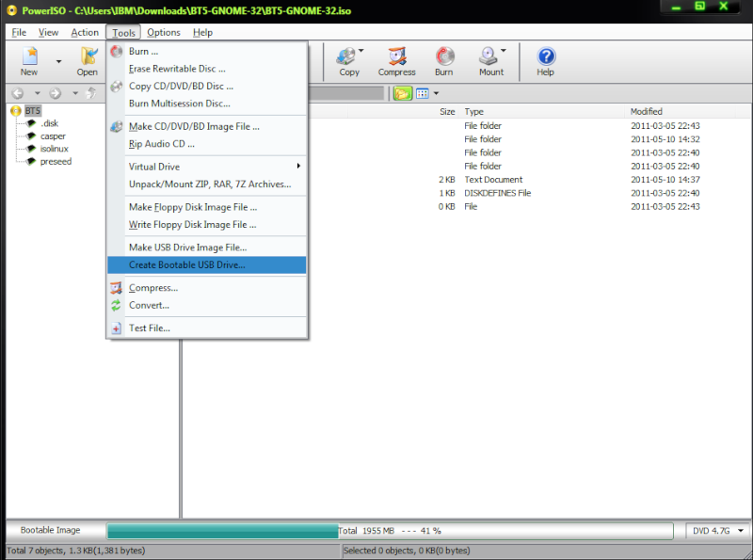Click the BT5 disc icon in tree

pyautogui.click(x=16, y=111)
